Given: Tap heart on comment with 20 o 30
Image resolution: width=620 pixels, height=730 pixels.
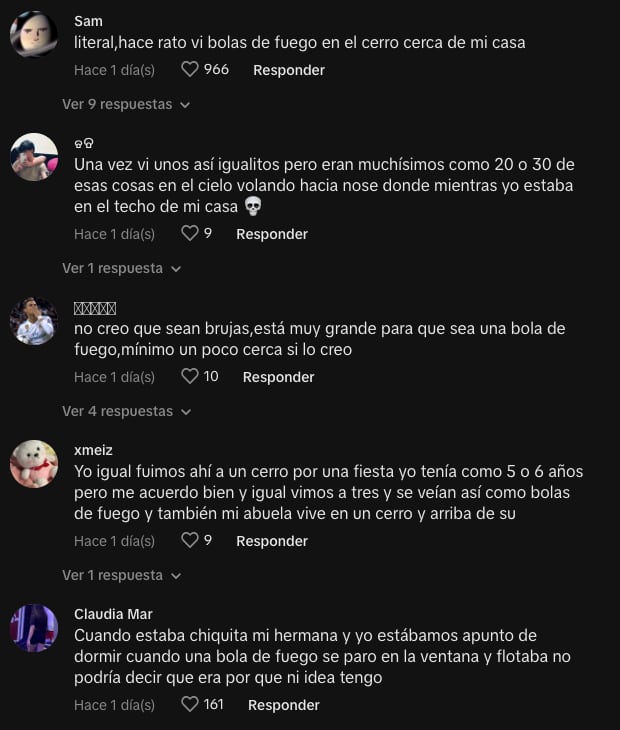Looking at the screenshot, I should 189,233.
